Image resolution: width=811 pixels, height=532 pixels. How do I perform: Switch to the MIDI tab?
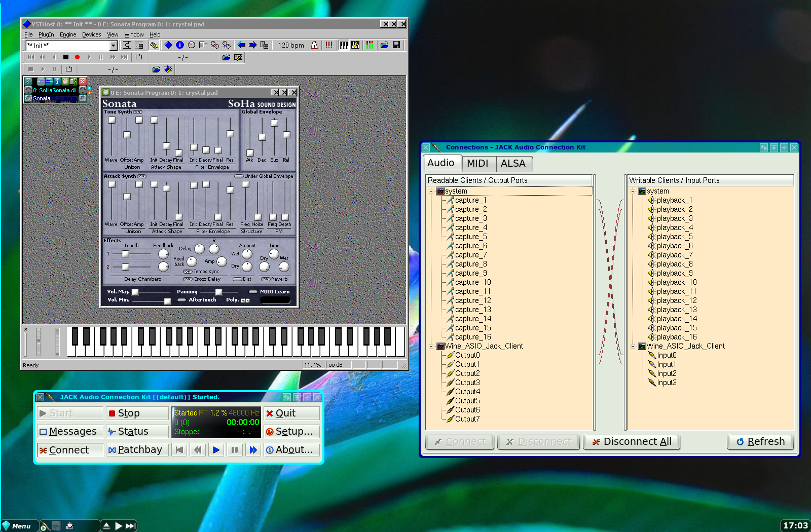(477, 163)
